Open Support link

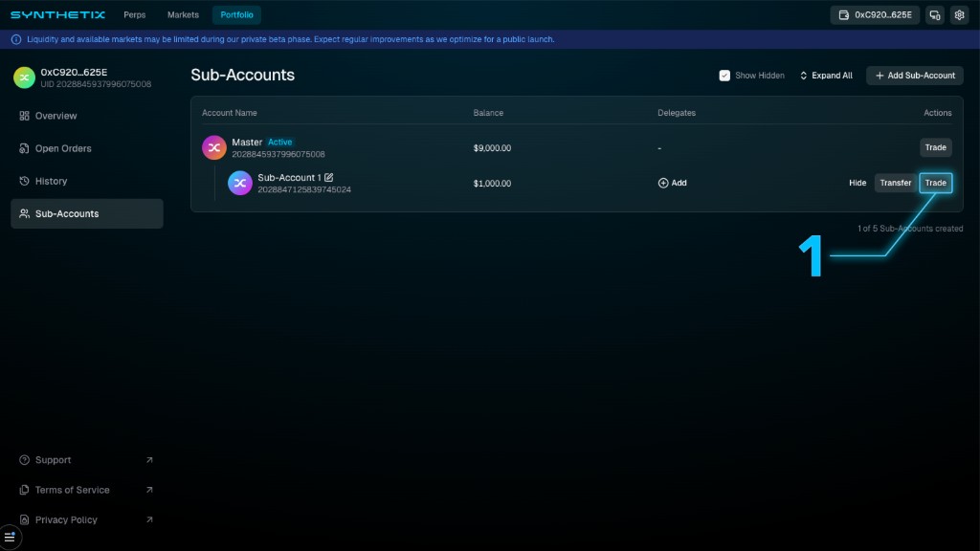(87, 460)
